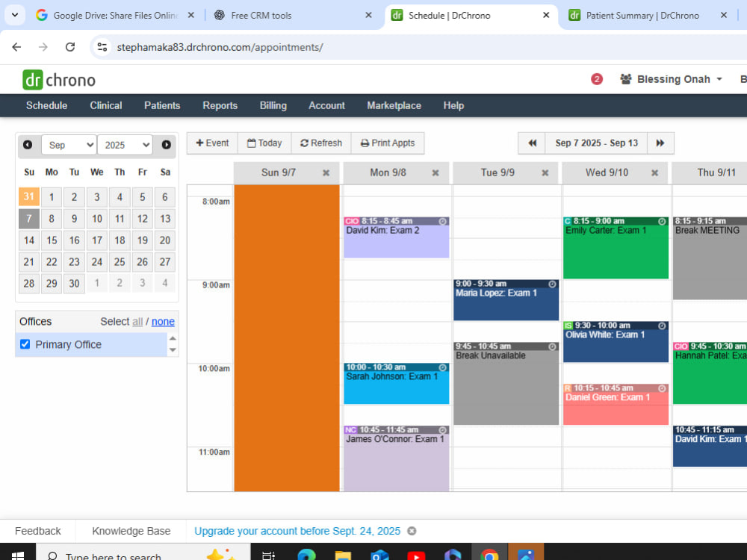Image resolution: width=747 pixels, height=560 pixels.
Task: Dismiss the upgrade account notice
Action: (412, 531)
